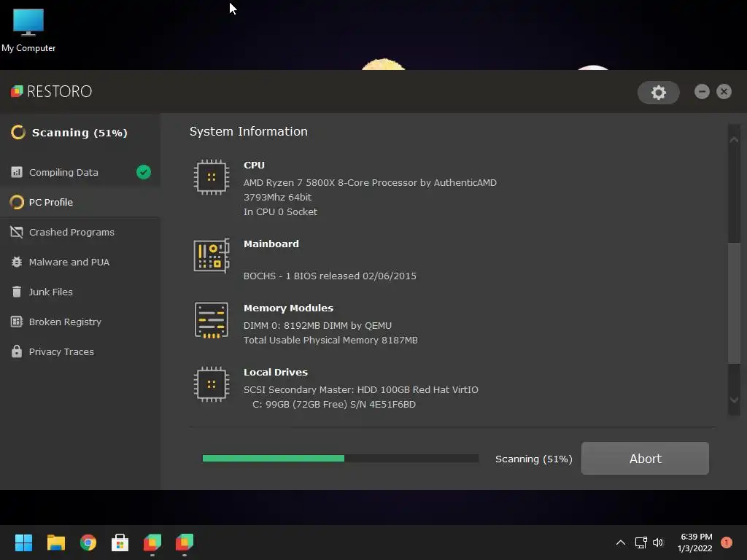Click the Memory Modules heading
Viewport: 747px width, 560px height.
[288, 308]
